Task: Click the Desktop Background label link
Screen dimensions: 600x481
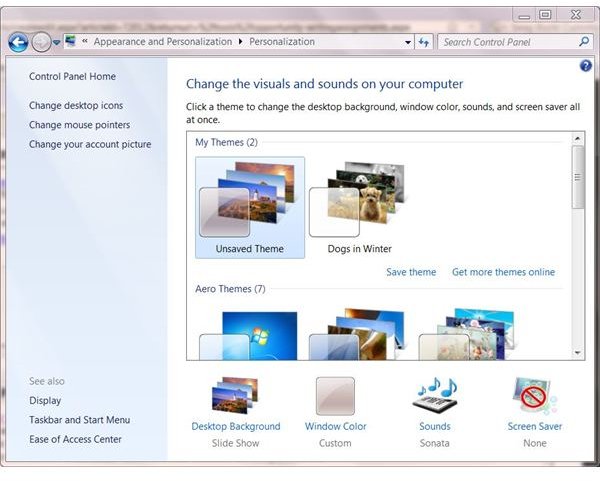Action: [x=236, y=426]
